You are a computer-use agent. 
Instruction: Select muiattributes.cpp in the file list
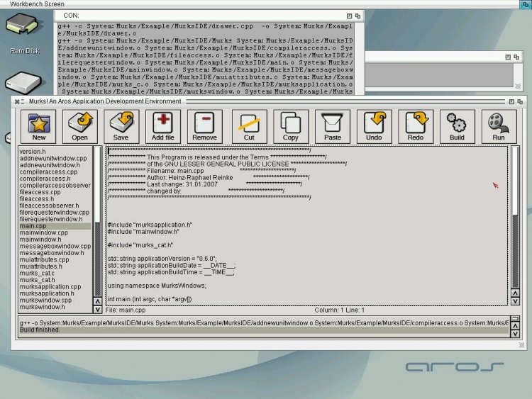(55, 259)
